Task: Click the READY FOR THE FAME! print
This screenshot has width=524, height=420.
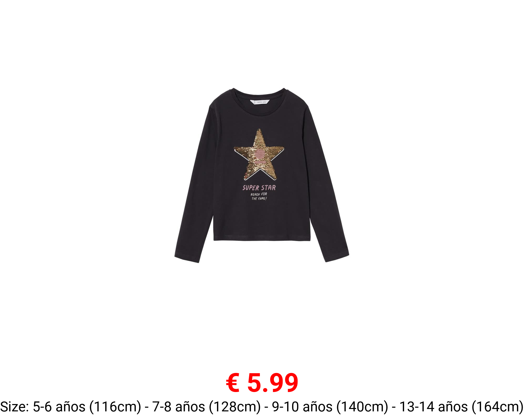Action: click(x=259, y=196)
